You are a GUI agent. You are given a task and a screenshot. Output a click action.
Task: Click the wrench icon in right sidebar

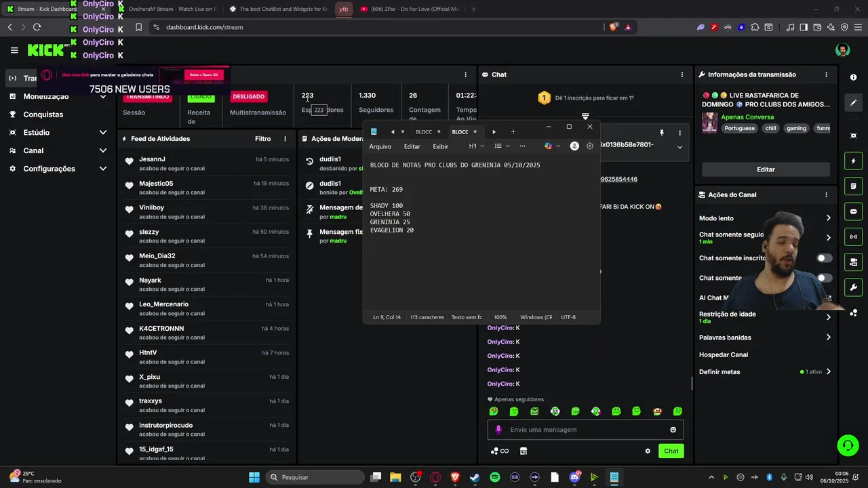coord(853,287)
